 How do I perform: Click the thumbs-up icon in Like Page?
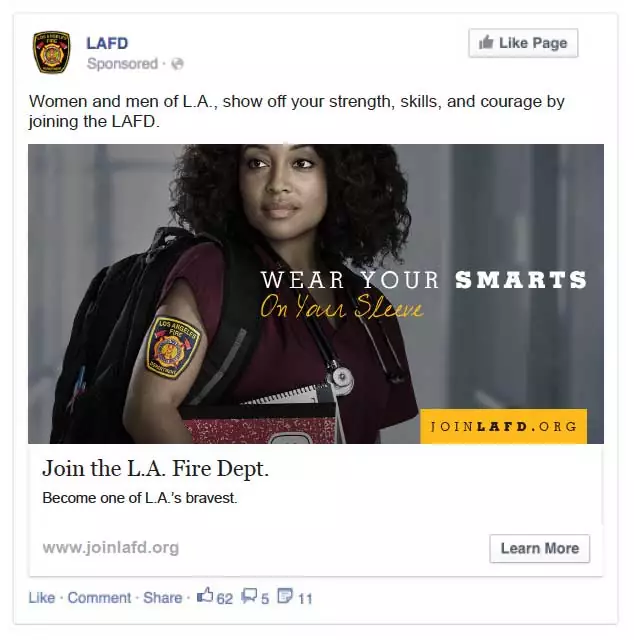[486, 42]
